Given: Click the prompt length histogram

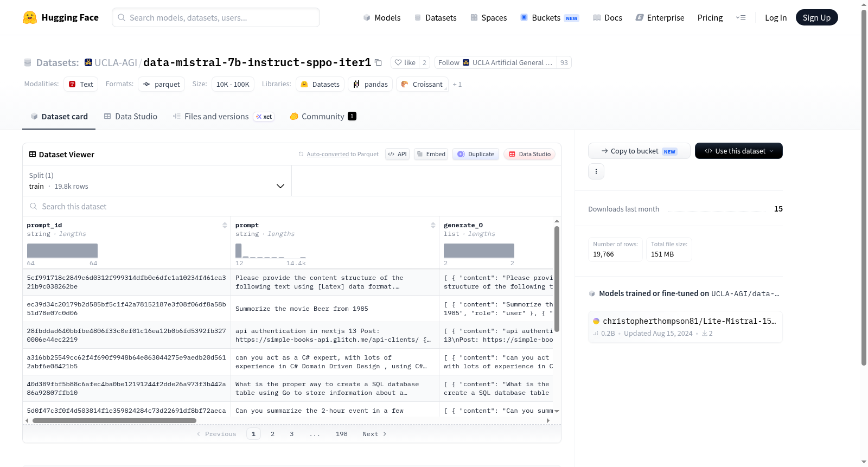Looking at the screenshot, I should pyautogui.click(x=271, y=251).
